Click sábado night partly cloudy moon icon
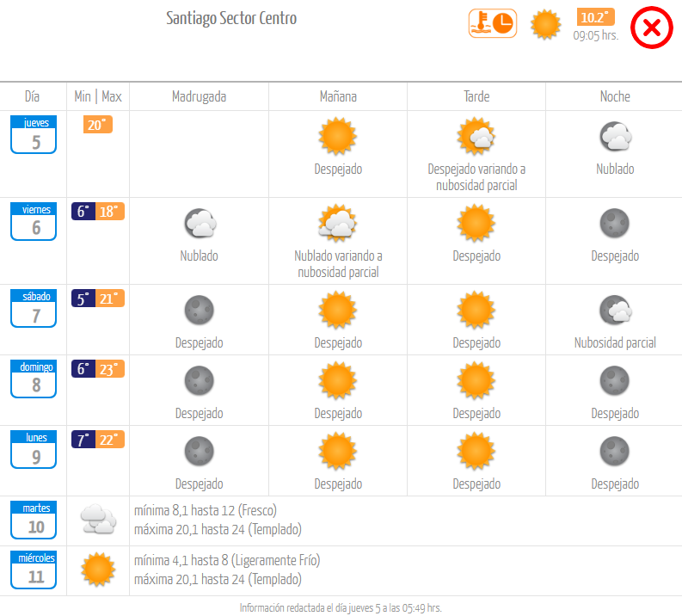Image resolution: width=682 pixels, height=616 pixels. 616,311
